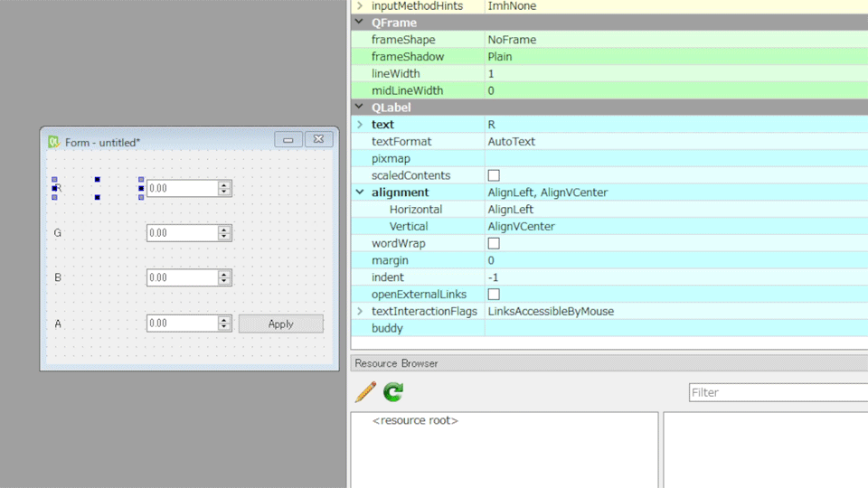Close the Form - untitled window
The height and width of the screenshot is (488, 868).
(x=318, y=139)
